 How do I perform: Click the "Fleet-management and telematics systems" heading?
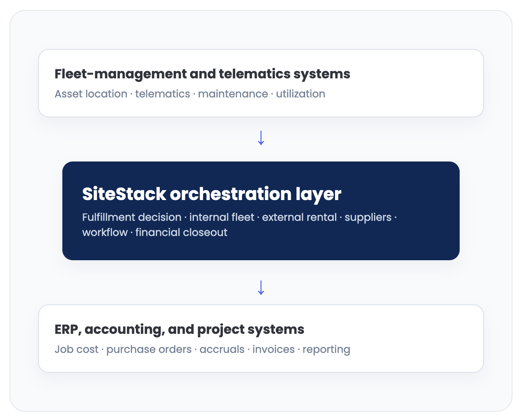tap(203, 74)
